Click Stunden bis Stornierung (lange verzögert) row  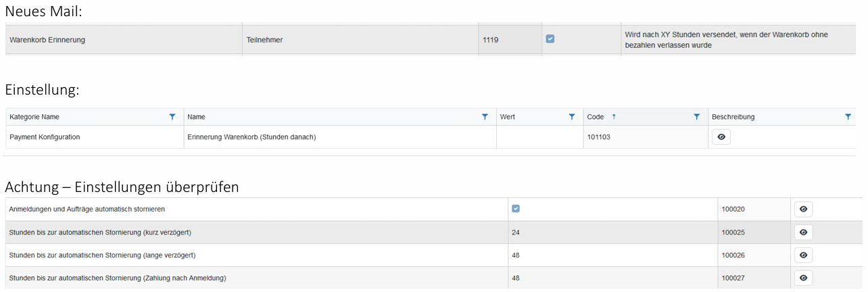coord(103,255)
